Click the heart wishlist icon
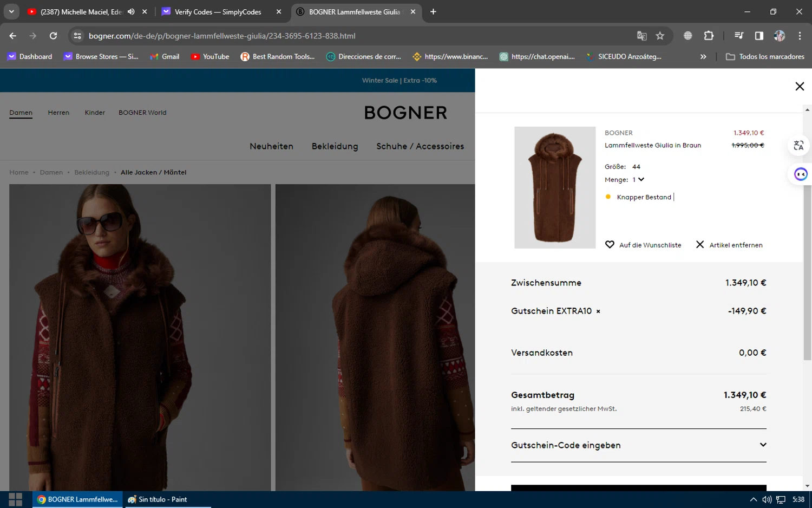 pos(610,244)
